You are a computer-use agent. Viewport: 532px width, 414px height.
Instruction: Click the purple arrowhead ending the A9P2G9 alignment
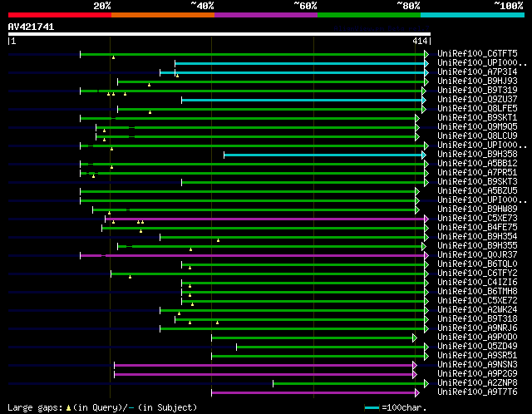415,375
